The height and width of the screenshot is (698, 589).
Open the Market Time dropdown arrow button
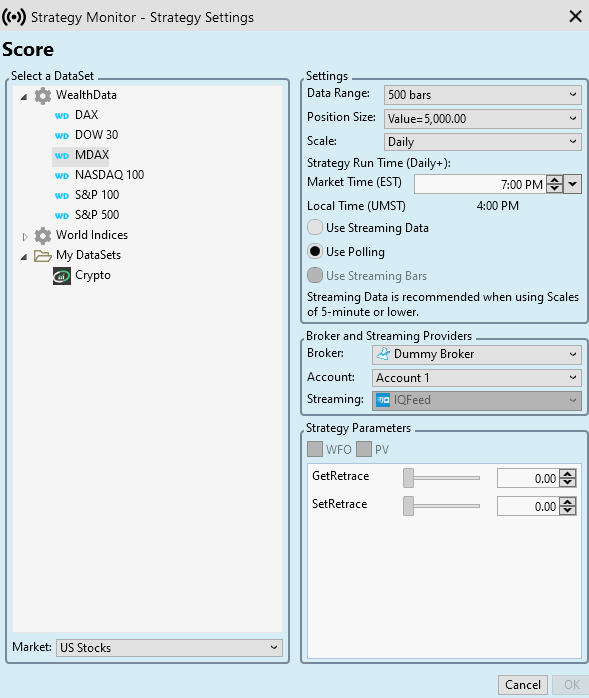pyautogui.click(x=573, y=184)
